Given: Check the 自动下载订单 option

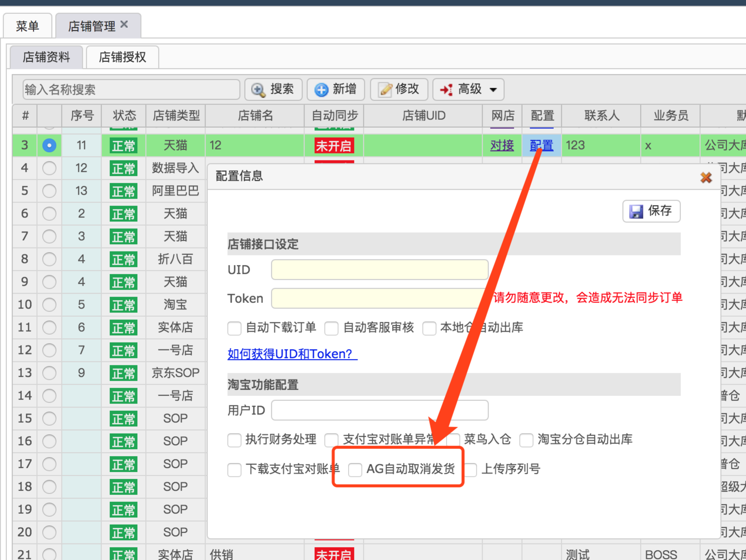Looking at the screenshot, I should click(234, 328).
